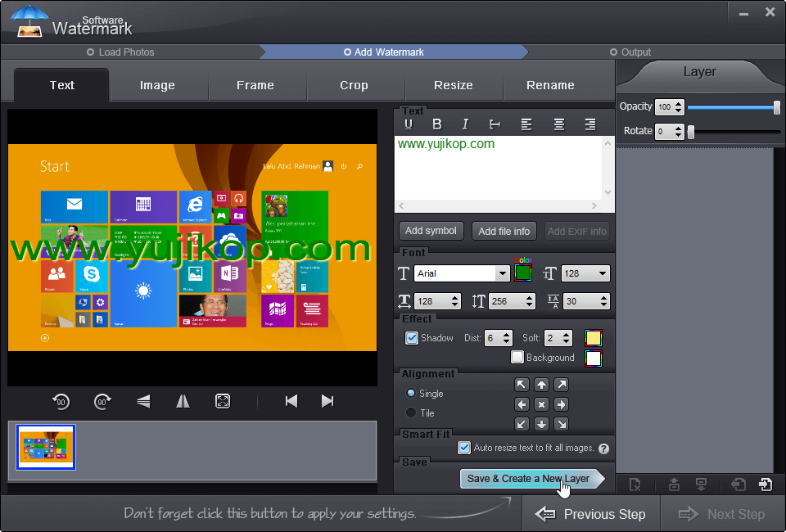Rotate photo 90 degrees counterclockwise
The image size is (786, 532).
point(61,401)
